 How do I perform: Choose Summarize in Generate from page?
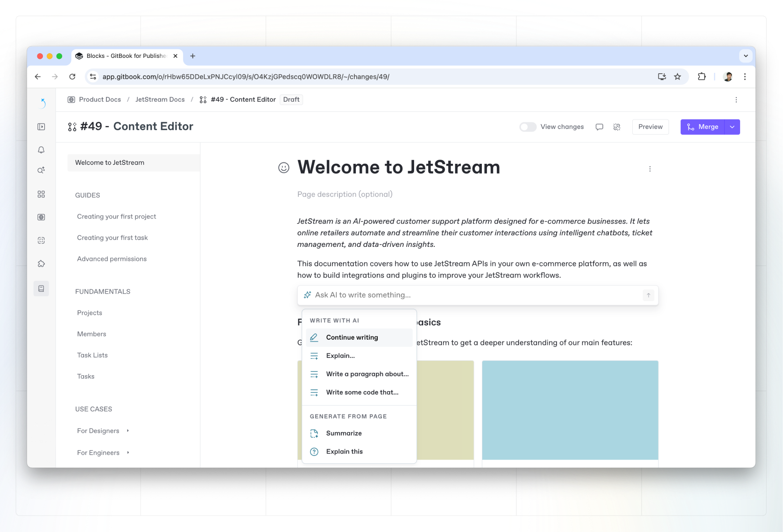(x=344, y=433)
